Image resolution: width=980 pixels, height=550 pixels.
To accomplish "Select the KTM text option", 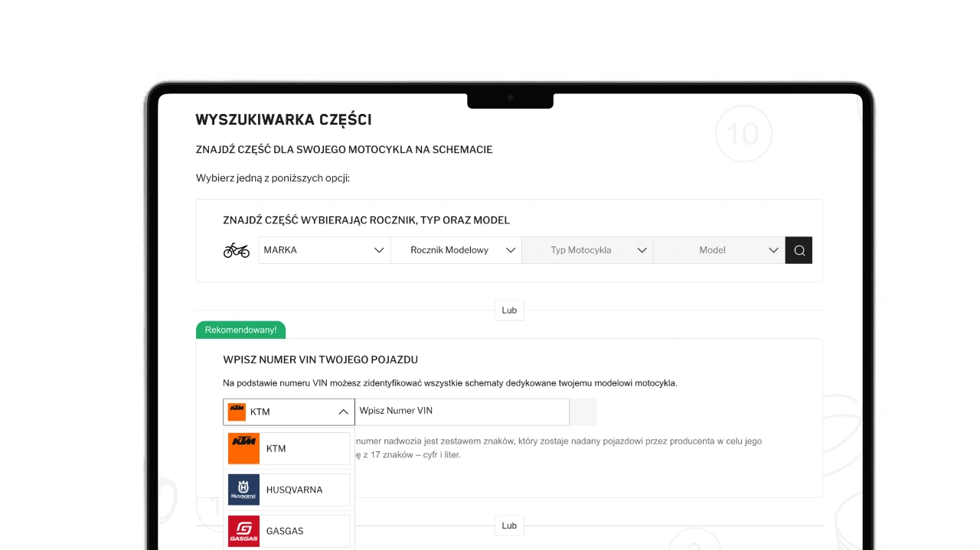I will [x=276, y=448].
